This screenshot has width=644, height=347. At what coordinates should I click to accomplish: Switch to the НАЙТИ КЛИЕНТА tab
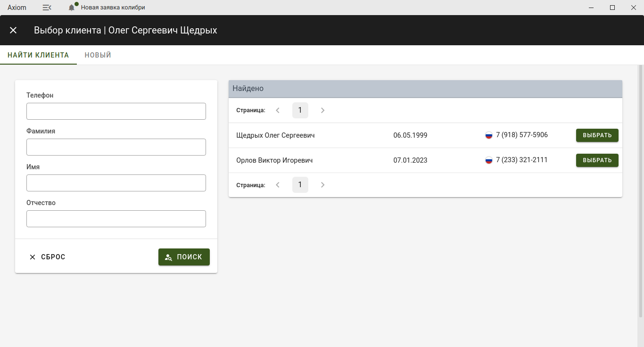38,55
